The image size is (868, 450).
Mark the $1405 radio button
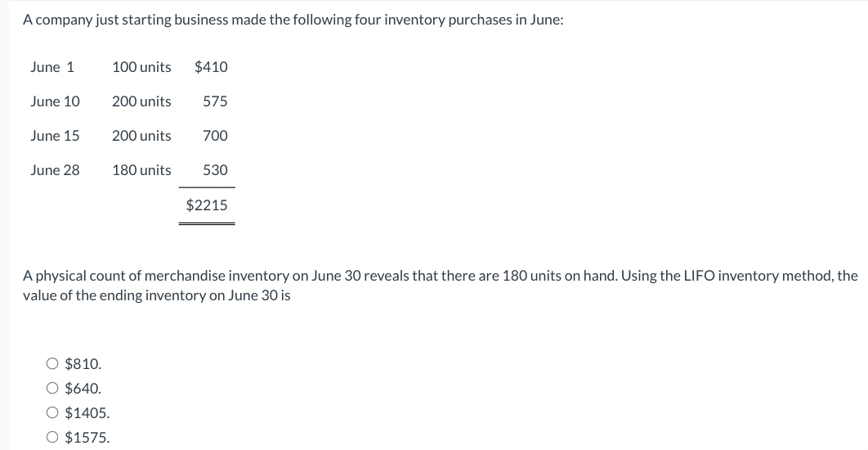[x=52, y=412]
